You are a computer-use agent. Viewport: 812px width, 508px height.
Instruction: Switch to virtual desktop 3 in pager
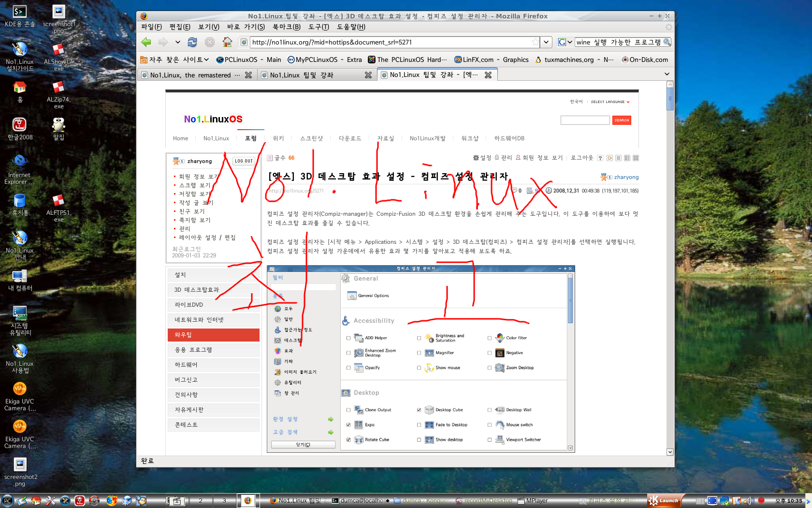point(224,501)
